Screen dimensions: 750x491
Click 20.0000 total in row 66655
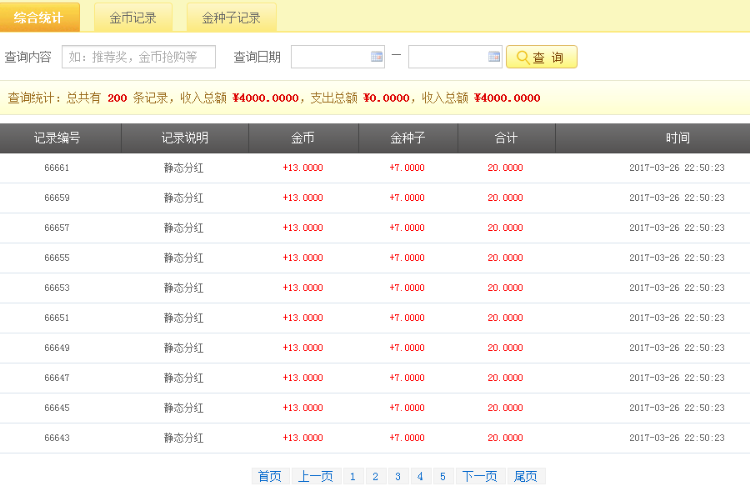tap(505, 258)
